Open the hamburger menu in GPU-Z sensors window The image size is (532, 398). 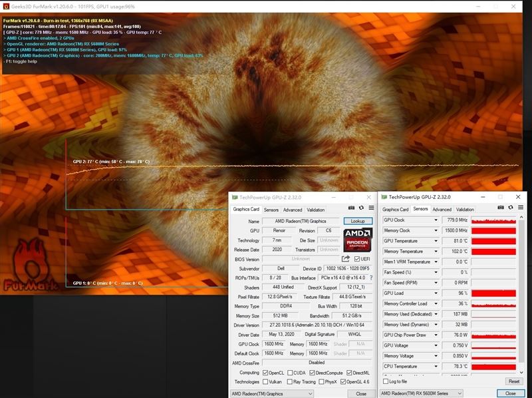point(521,208)
